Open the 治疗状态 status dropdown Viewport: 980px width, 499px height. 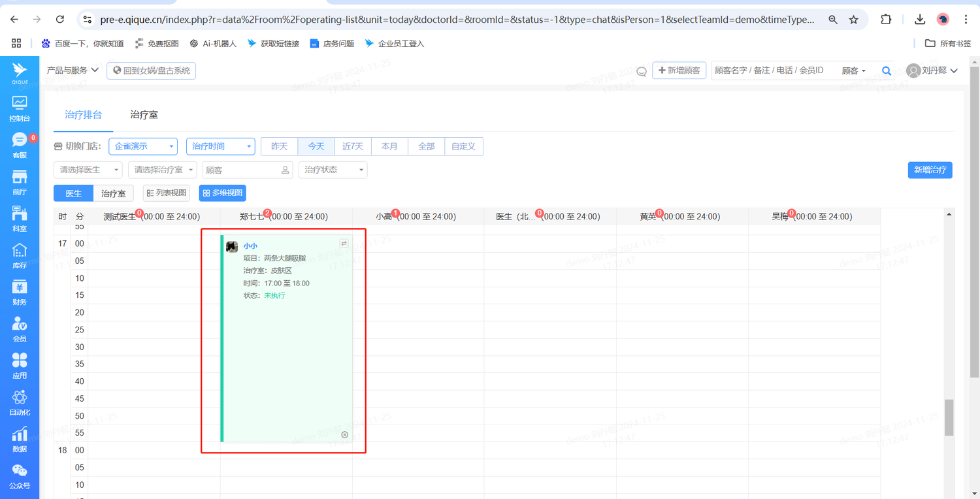pyautogui.click(x=333, y=170)
